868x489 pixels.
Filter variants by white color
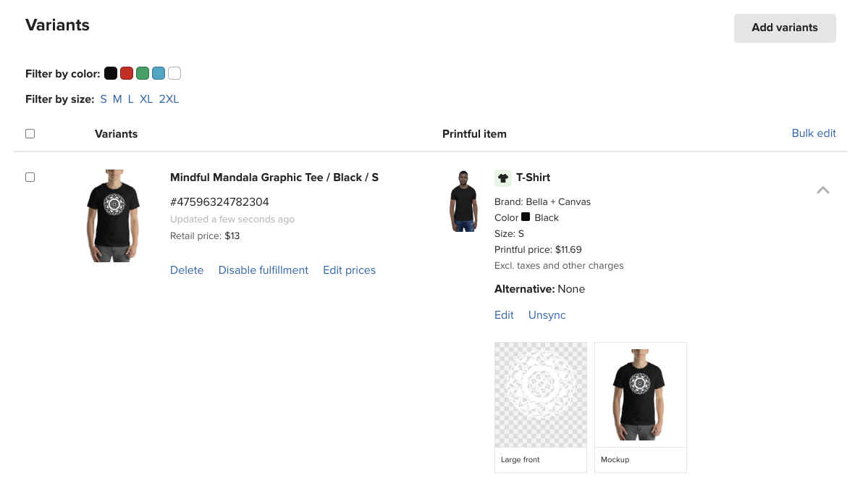pyautogui.click(x=174, y=73)
